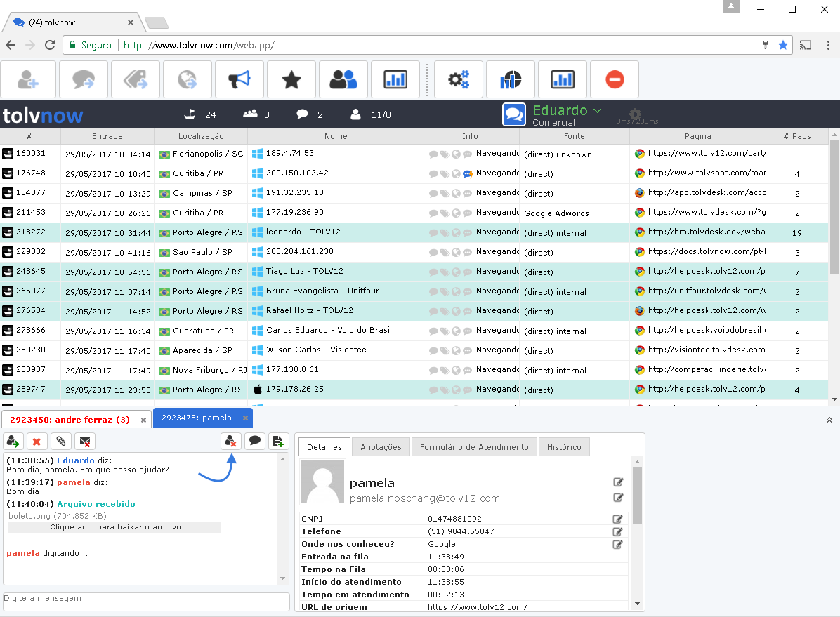Open the star favorites toolbar button
This screenshot has height=617, width=840.
point(291,80)
